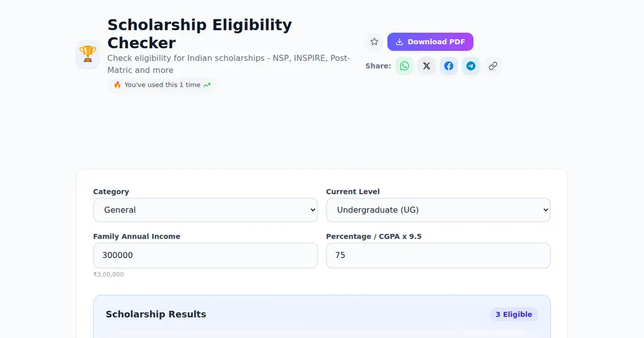Screen dimensions: 644x338
Task: Focus the Family Annual Income field
Action: tap(206, 255)
